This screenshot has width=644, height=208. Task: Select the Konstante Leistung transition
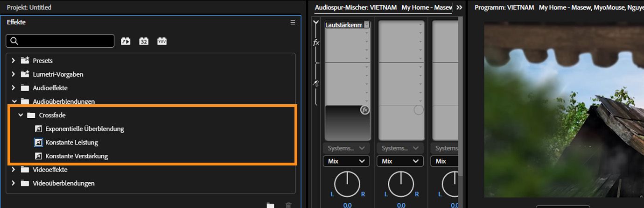pyautogui.click(x=71, y=143)
